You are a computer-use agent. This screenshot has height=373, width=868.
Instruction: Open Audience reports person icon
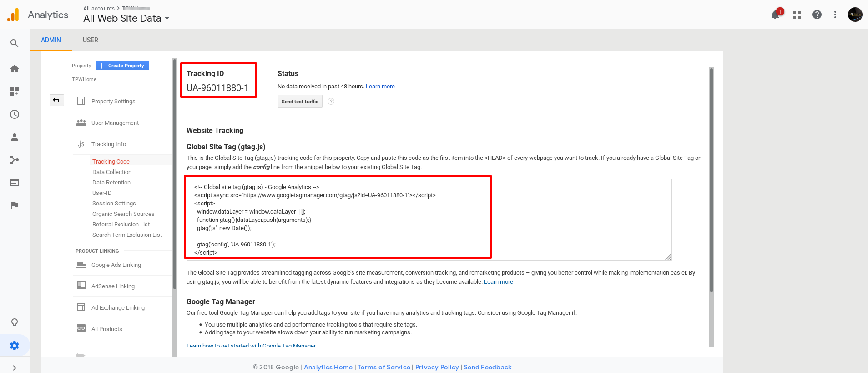tap(15, 137)
